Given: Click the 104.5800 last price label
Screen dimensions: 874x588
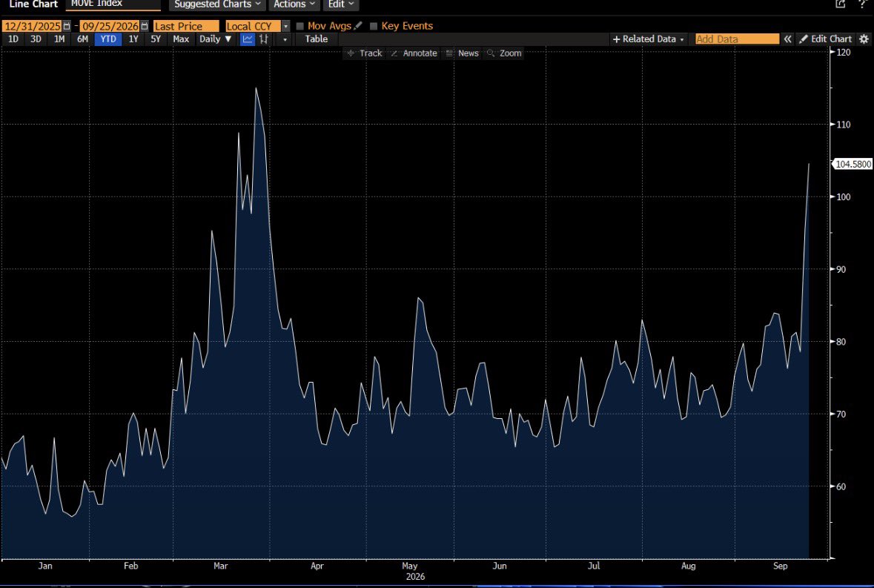Looking at the screenshot, I should click(853, 164).
